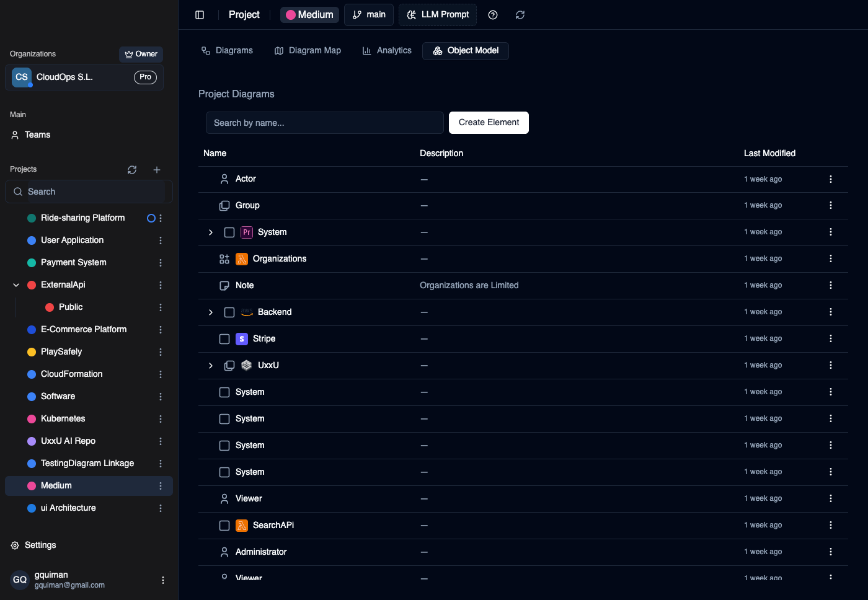Click the LLM Prompt button
Screen dimensions: 868x600
click(438, 15)
